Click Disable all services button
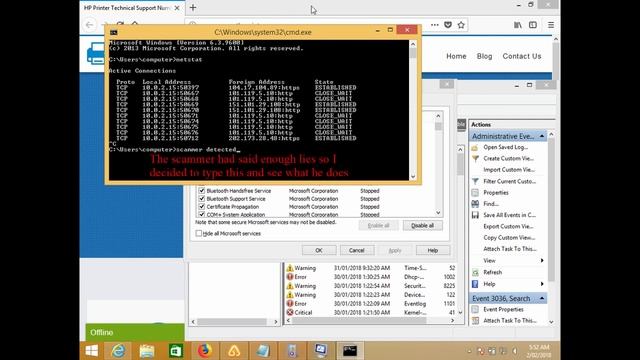640x360 pixels. pos(422,225)
